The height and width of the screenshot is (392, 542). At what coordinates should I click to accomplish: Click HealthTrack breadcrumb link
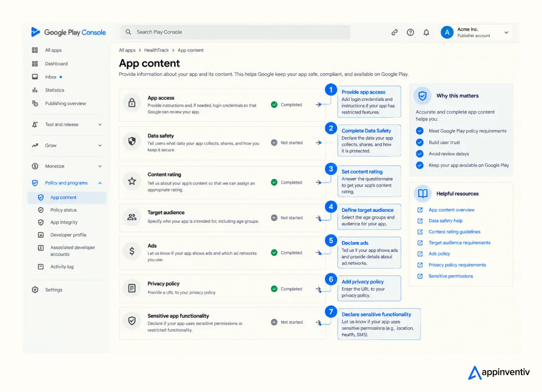coord(156,50)
